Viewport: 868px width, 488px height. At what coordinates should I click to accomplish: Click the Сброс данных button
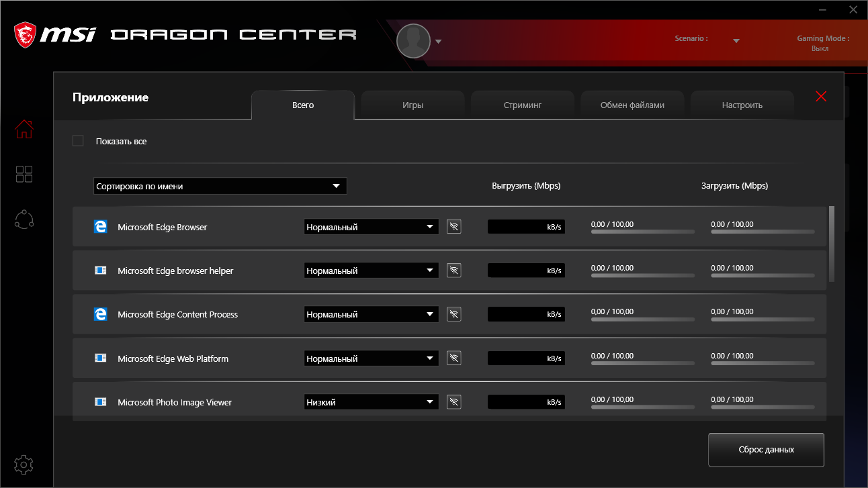pos(766,450)
